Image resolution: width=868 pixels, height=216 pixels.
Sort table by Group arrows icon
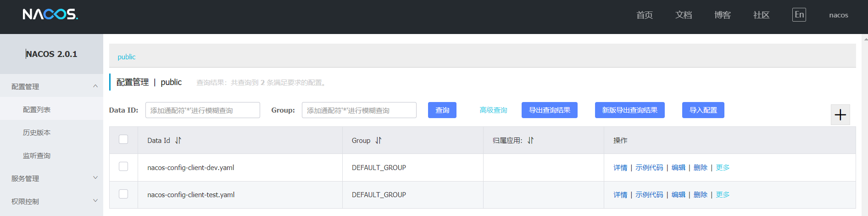pyautogui.click(x=378, y=141)
